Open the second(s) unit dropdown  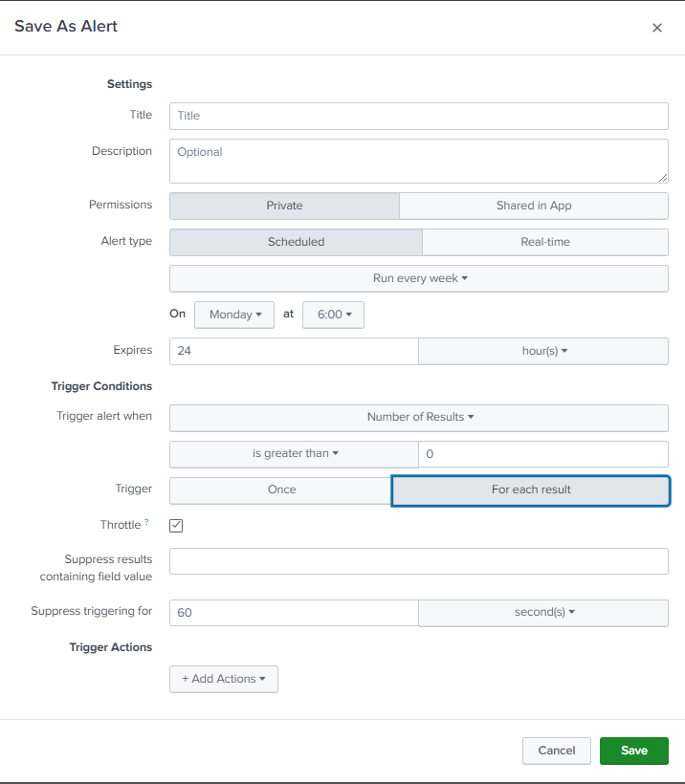point(543,613)
